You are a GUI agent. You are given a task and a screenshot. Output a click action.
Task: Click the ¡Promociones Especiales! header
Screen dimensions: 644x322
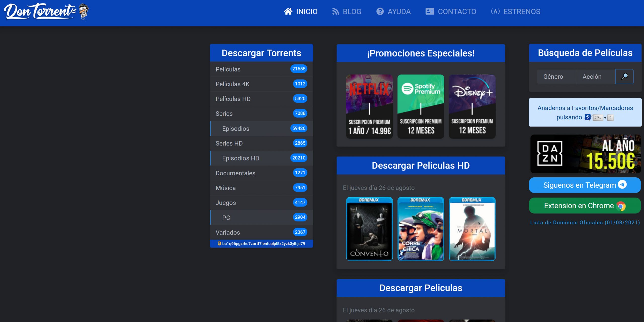point(421,53)
